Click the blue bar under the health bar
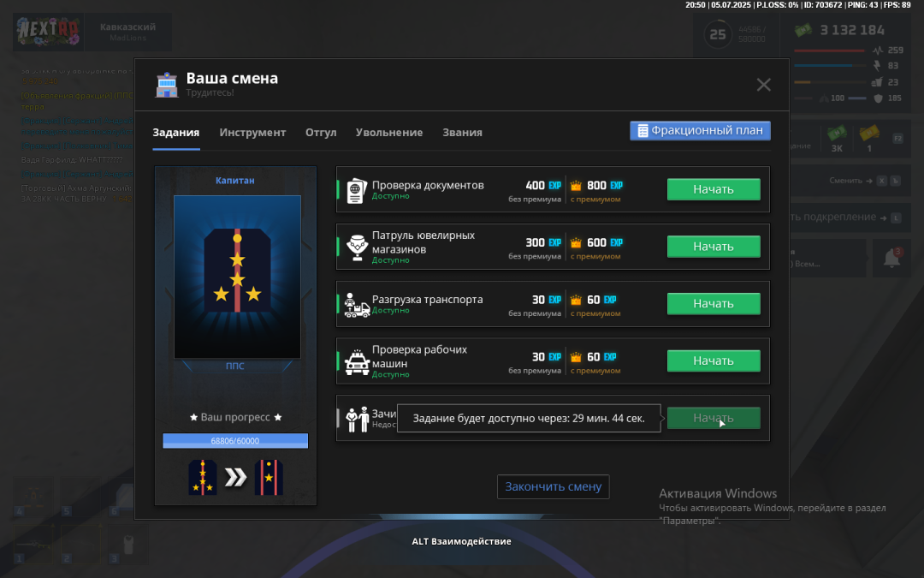This screenshot has width=924, height=578. click(x=829, y=65)
